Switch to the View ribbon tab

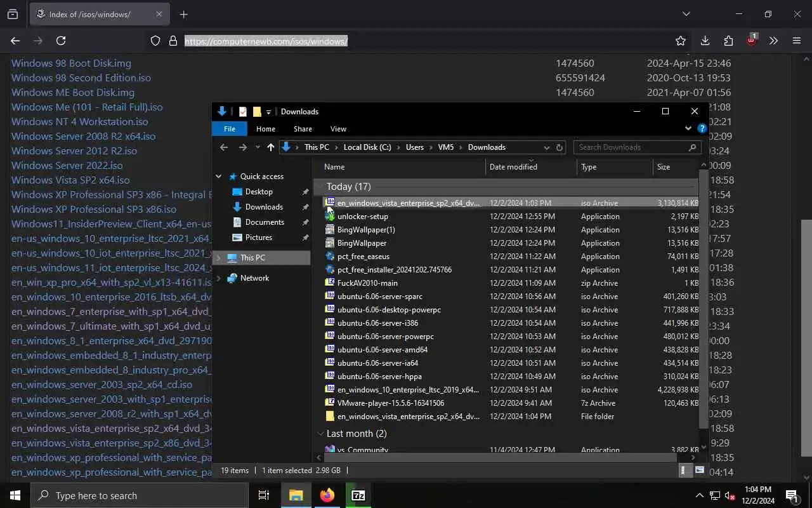(338, 129)
